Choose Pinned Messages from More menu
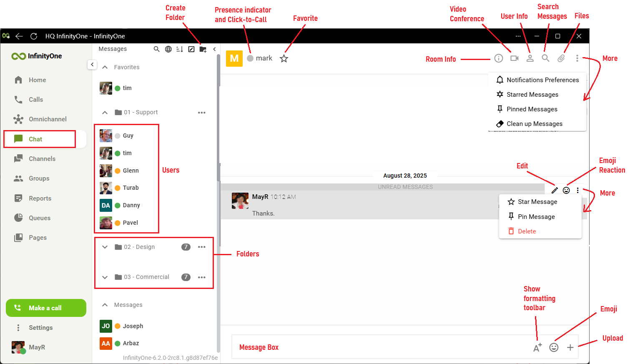Screen dimensions: 635x364 (537, 109)
